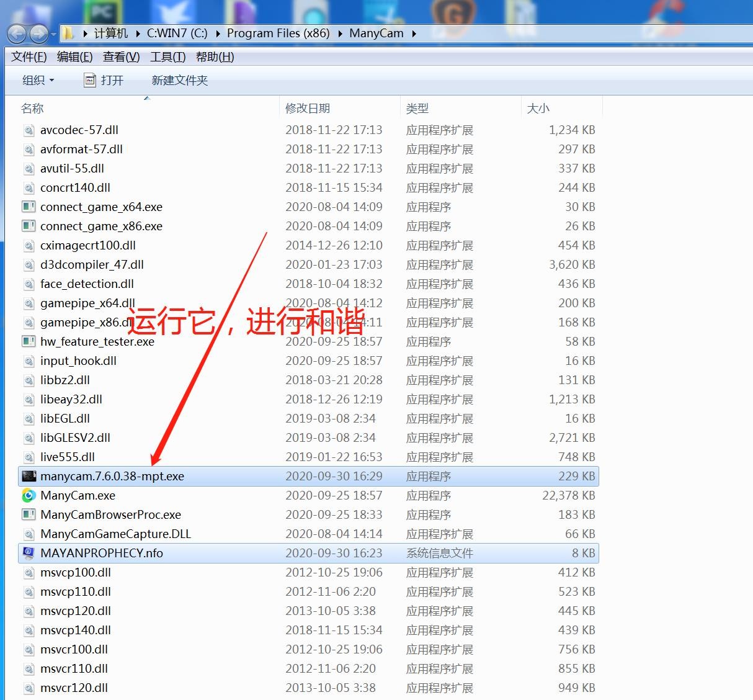This screenshot has height=700, width=753.
Task: Navigate to Program Files (x86) breadcrumb
Action: pyautogui.click(x=278, y=34)
